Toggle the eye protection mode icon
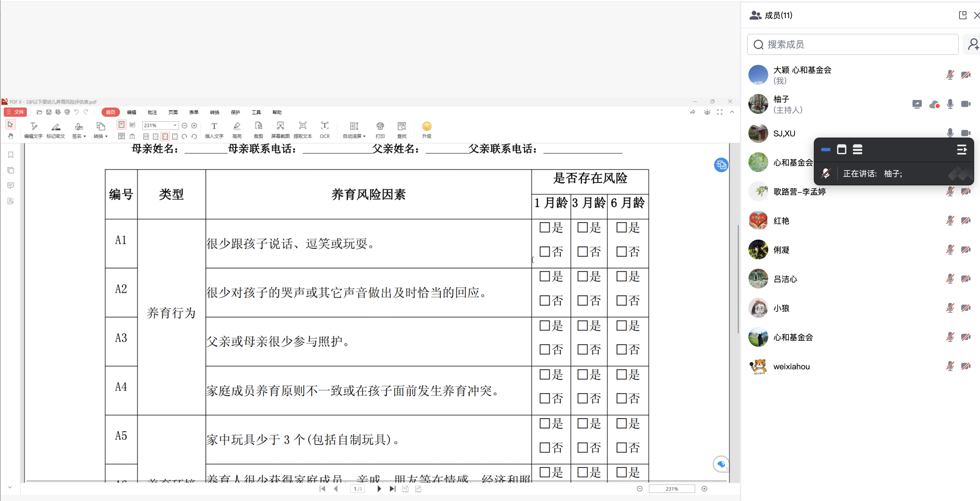The height and width of the screenshot is (501, 980). [707, 112]
